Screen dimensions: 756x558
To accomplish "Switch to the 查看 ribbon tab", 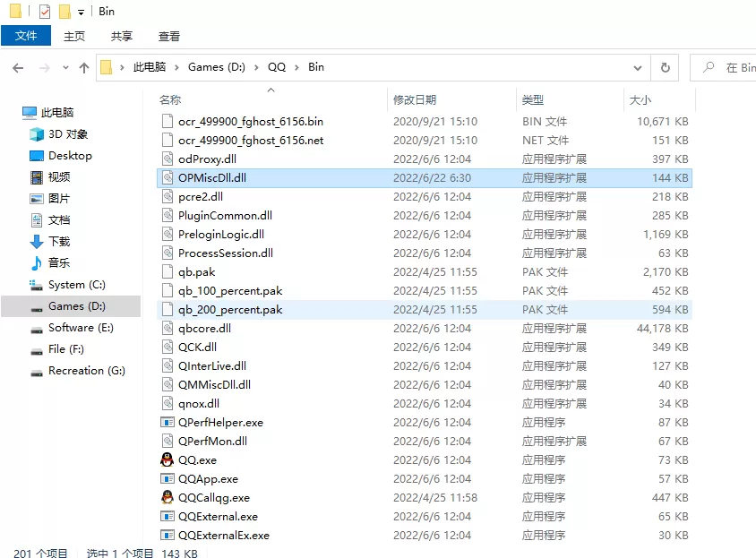I will (x=169, y=36).
